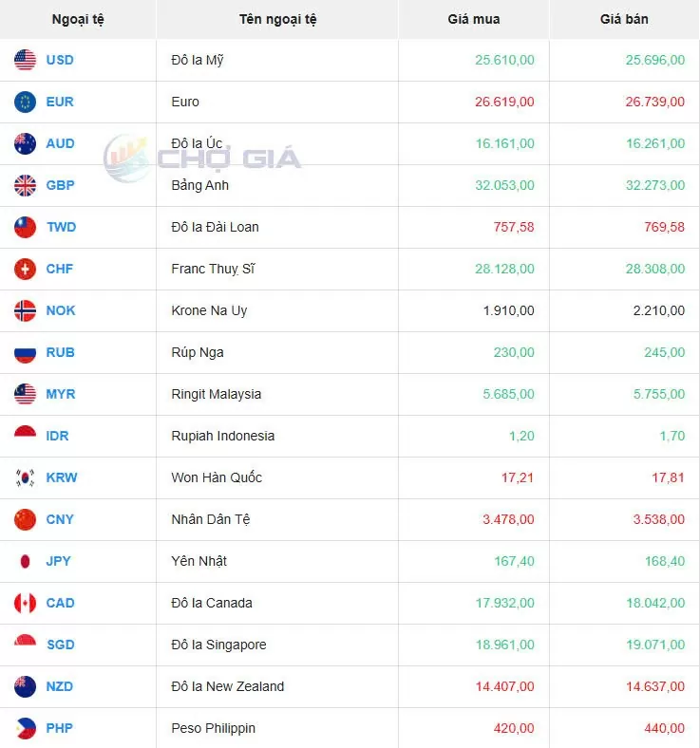Screen dimensions: 700x748
Task: Click the "Giá bán" column header
Action: [x=624, y=19]
